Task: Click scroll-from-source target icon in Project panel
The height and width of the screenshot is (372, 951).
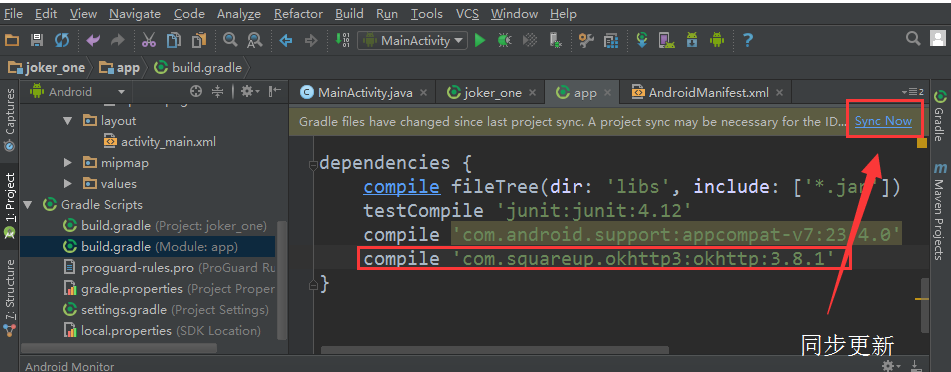Action: click(195, 92)
